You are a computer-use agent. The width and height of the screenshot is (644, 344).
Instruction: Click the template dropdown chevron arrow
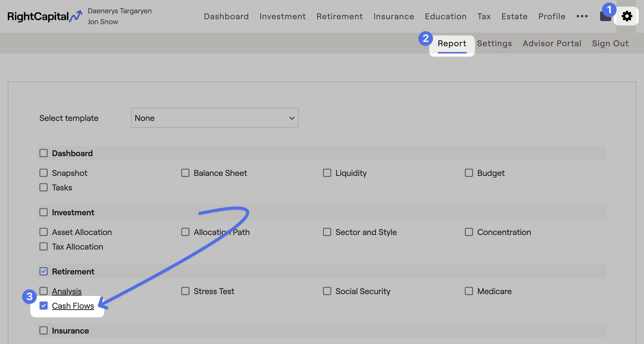pyautogui.click(x=291, y=118)
